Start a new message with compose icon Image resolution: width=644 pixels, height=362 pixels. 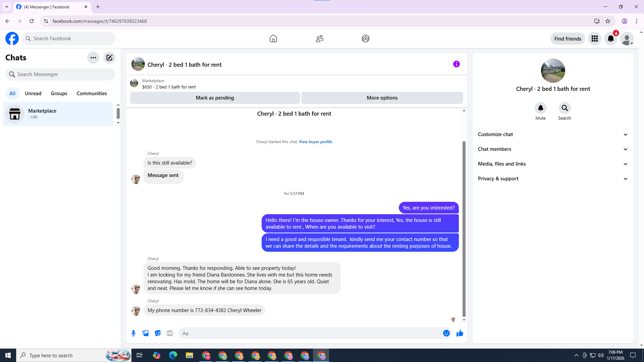(x=109, y=58)
